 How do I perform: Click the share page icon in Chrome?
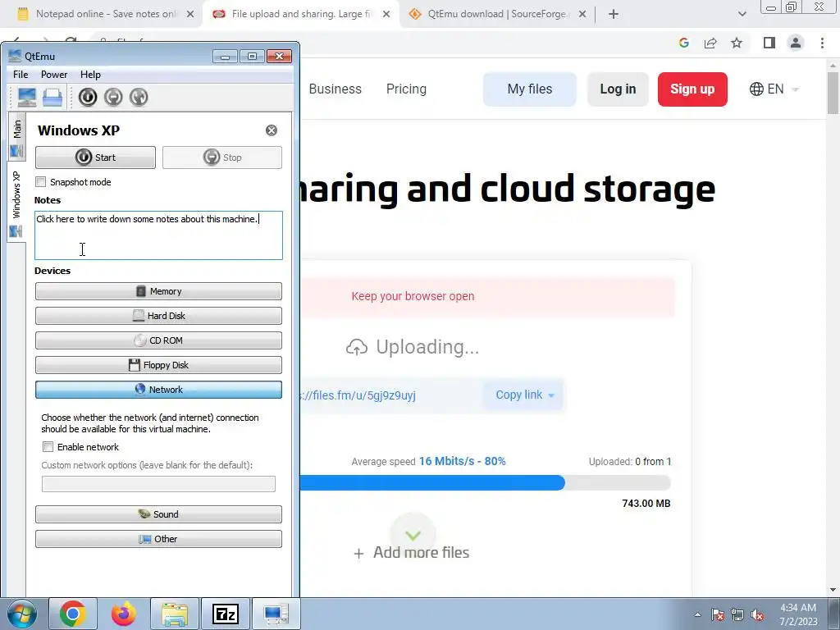click(710, 43)
